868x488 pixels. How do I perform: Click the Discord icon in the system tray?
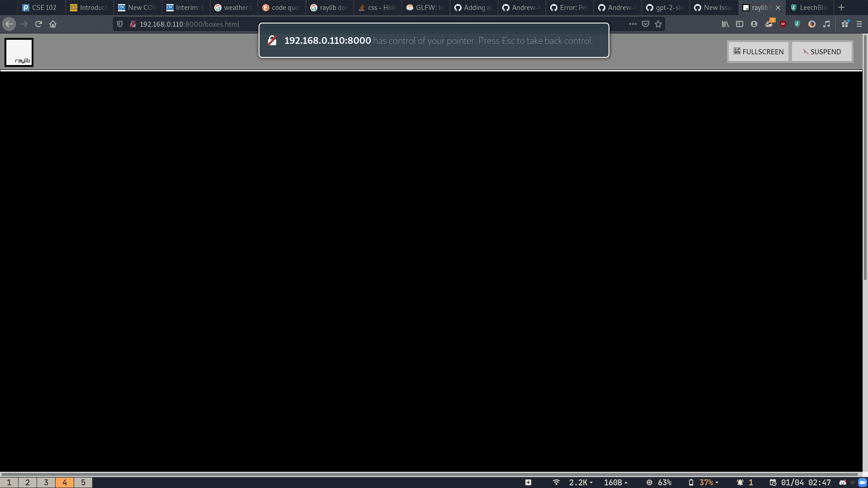pyautogui.click(x=843, y=482)
